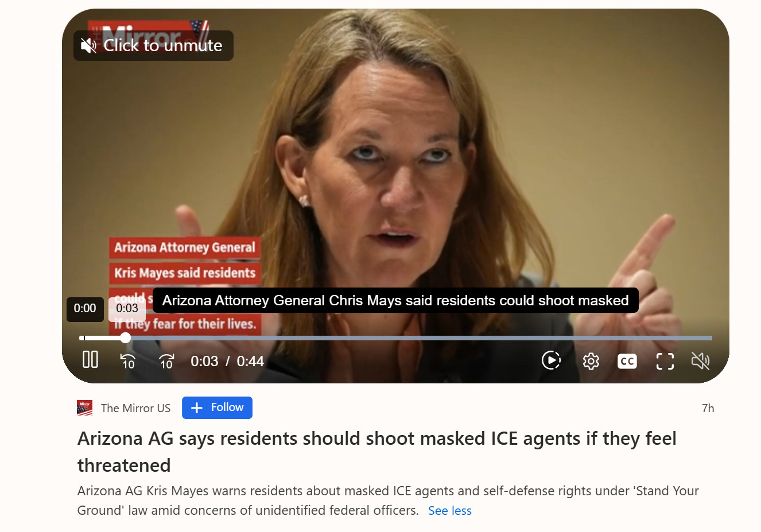Click the progress bar scrubber handle
The width and height of the screenshot is (761, 532).
[126, 338]
